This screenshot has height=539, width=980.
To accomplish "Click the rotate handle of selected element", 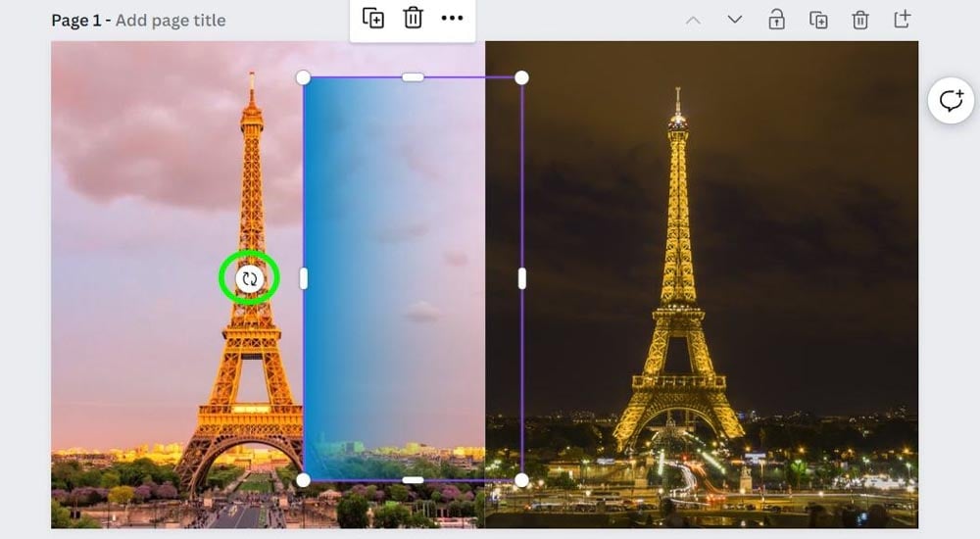I will (249, 279).
